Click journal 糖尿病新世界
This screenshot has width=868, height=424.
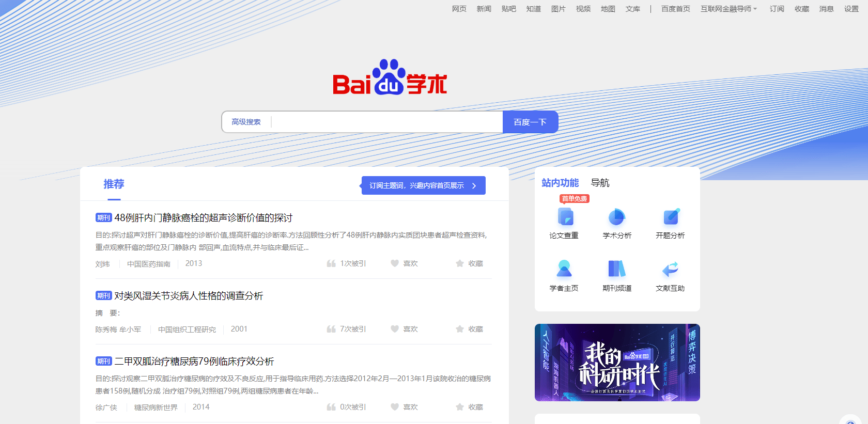click(x=156, y=407)
